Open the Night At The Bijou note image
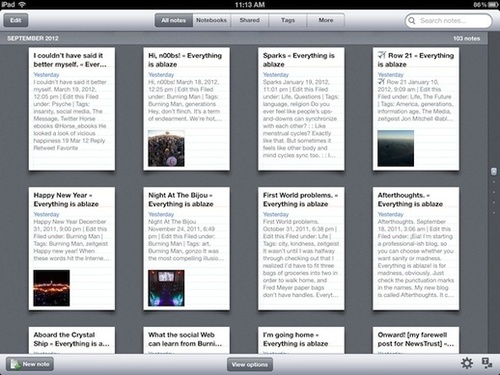Image resolution: width=500 pixels, height=375 pixels. [x=166, y=288]
